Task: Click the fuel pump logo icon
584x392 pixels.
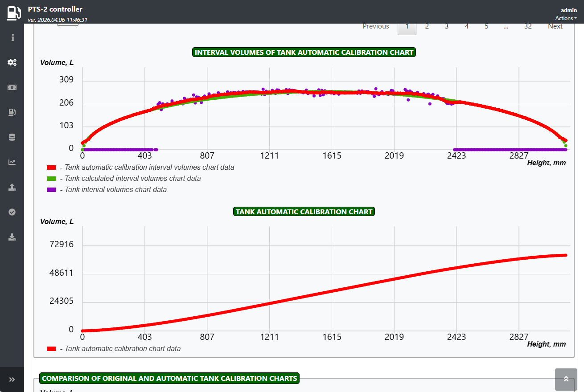Action: tap(13, 13)
